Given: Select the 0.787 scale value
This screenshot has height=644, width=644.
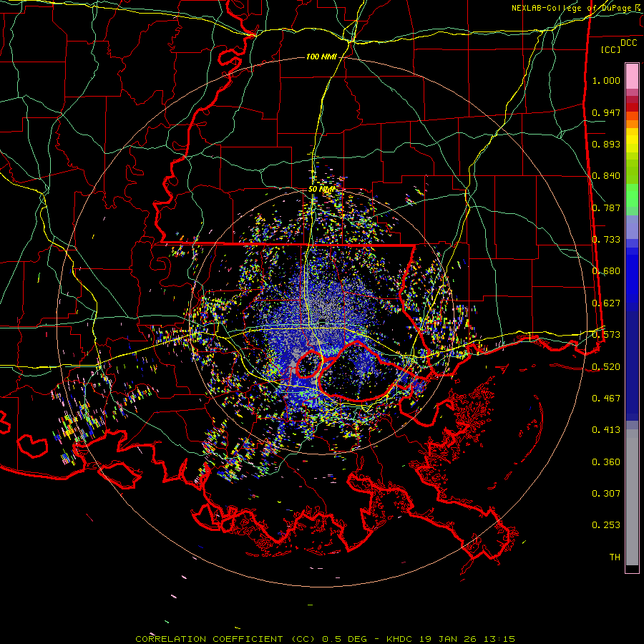Looking at the screenshot, I should point(606,208).
